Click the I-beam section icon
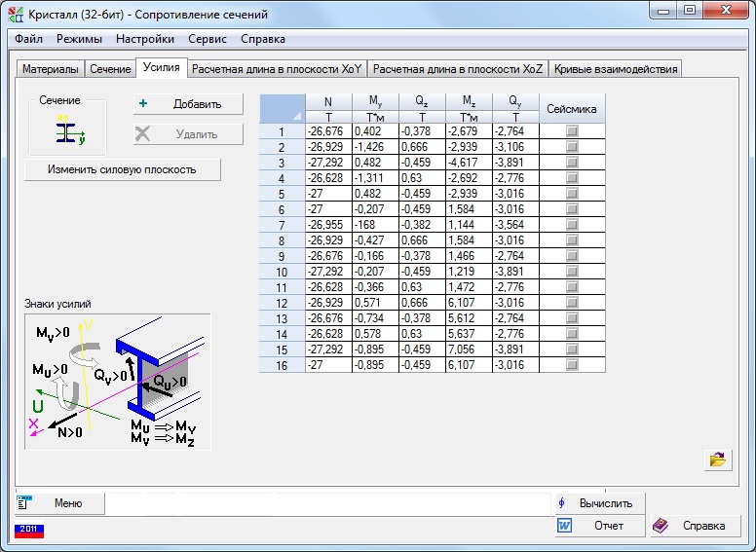Screen dimensions: 756x552 [x=68, y=130]
